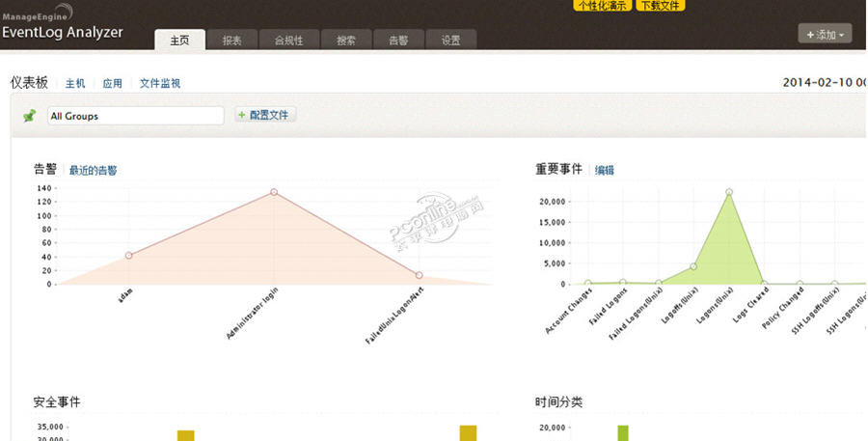Viewport: 868px width, 441px height.
Task: Open the 主机 dashboard link
Action: pyautogui.click(x=75, y=84)
